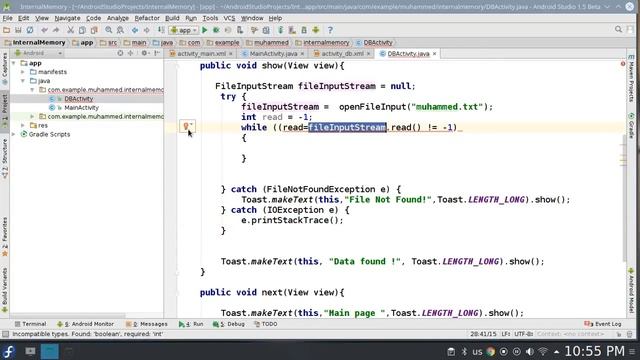Open the Run tool window
This screenshot has width=640, height=360.
tap(191, 324)
